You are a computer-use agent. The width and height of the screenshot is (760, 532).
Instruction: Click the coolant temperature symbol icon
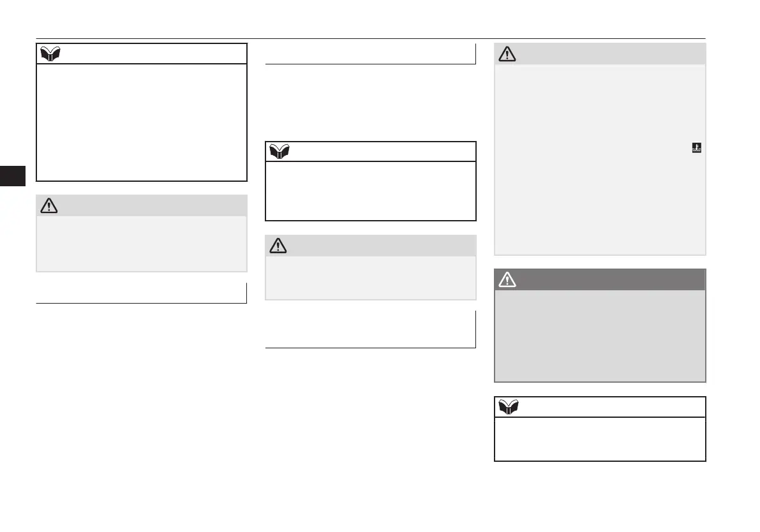click(696, 148)
